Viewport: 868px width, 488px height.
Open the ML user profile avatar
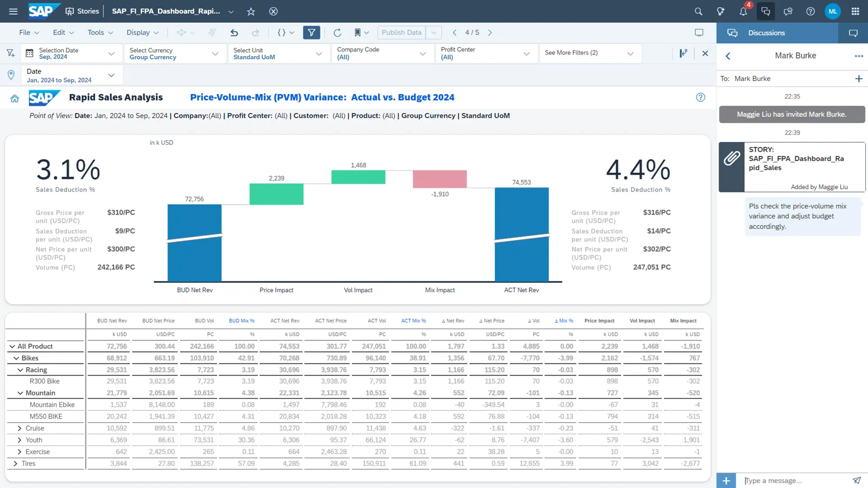click(833, 11)
